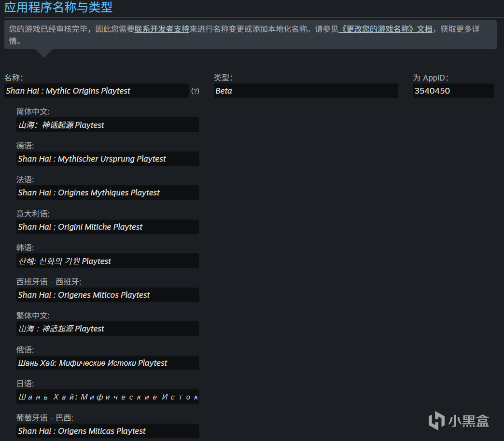Click the 应用程序名称与类型 heading
This screenshot has width=504, height=441.
pyautogui.click(x=58, y=7)
